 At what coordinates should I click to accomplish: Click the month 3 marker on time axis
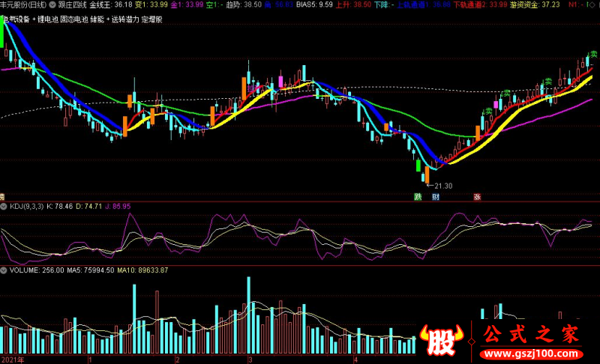coord(250,360)
